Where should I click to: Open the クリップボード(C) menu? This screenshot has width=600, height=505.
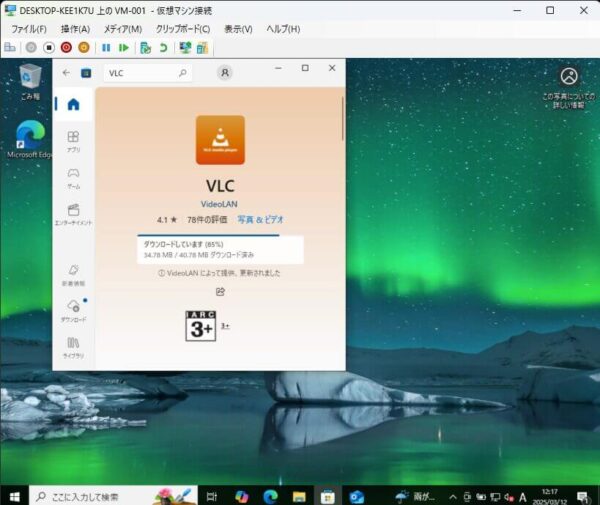(183, 29)
